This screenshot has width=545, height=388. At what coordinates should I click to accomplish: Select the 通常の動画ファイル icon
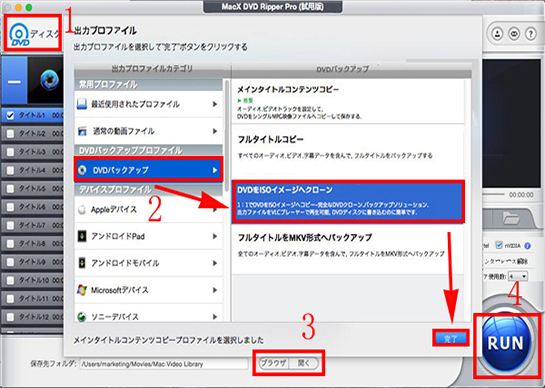(x=82, y=131)
